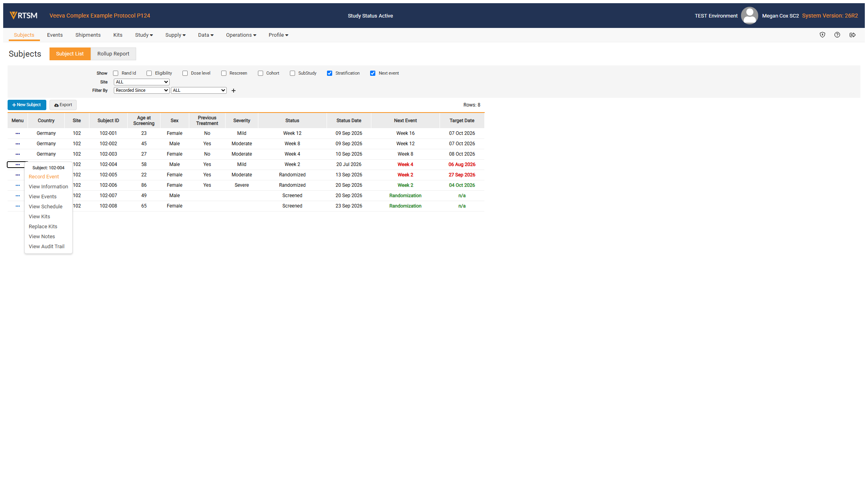Click the logout icon at top right

pos(852,35)
